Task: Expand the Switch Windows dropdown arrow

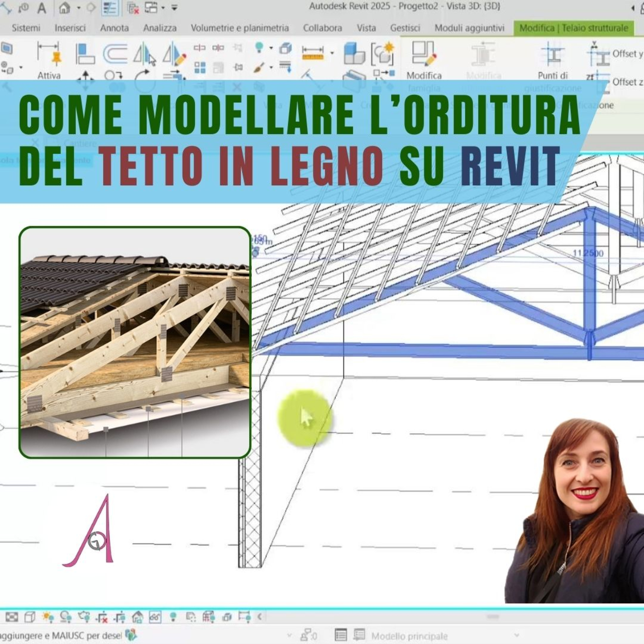Action: (163, 7)
